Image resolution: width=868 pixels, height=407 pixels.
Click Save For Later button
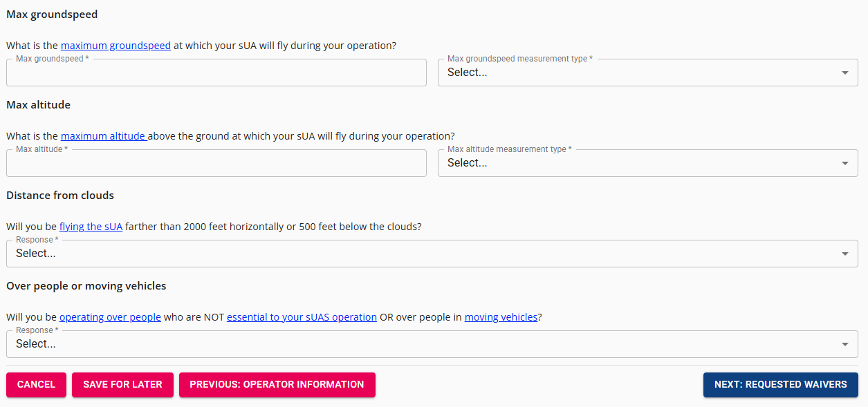coord(122,385)
